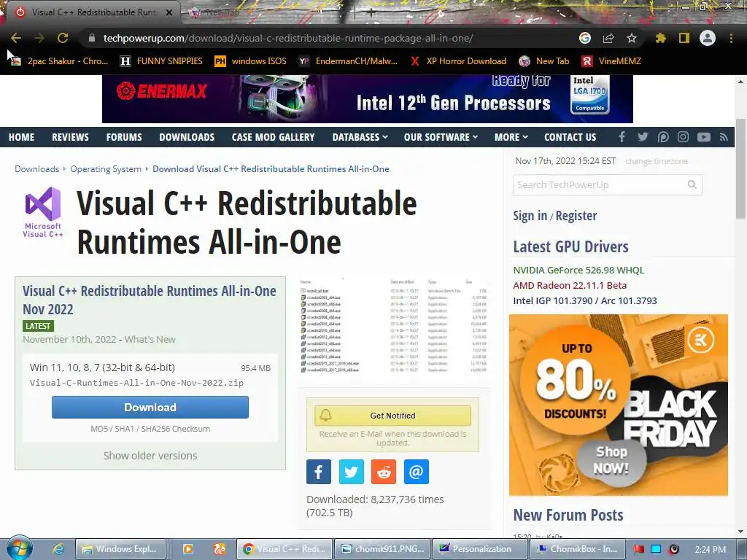
Task: Launch Internet Explorer from the taskbar
Action: click(58, 549)
